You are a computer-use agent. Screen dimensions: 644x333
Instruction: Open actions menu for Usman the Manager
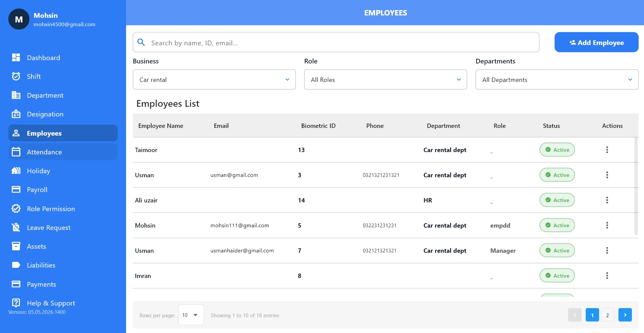607,250
